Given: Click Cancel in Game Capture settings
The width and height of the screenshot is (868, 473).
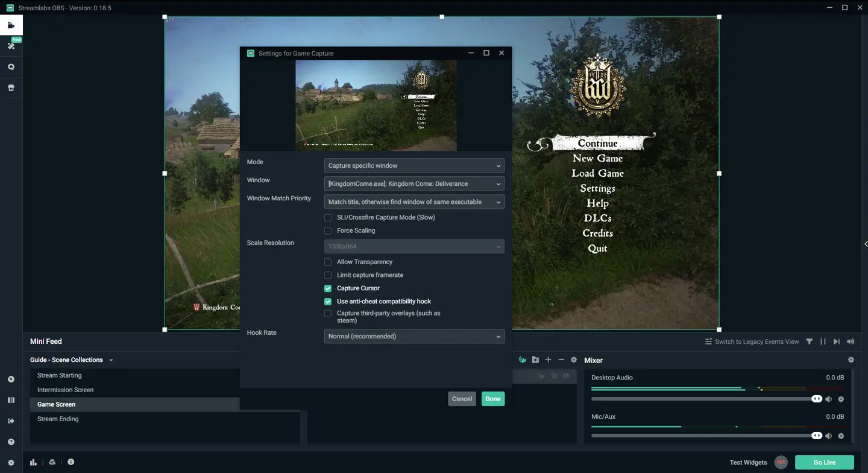Looking at the screenshot, I should pos(462,399).
